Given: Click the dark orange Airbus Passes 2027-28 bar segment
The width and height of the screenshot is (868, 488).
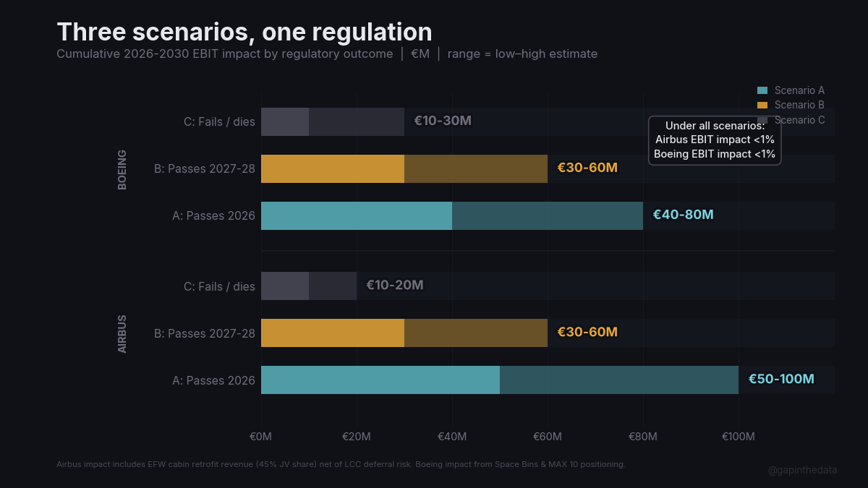Looking at the screenshot, I should click(x=476, y=333).
